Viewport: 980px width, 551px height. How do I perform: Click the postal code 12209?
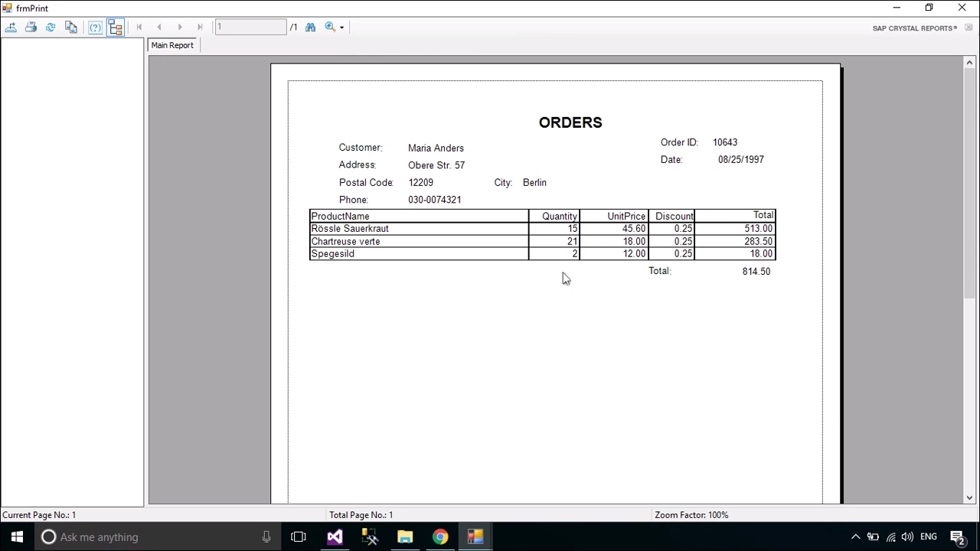pos(420,183)
